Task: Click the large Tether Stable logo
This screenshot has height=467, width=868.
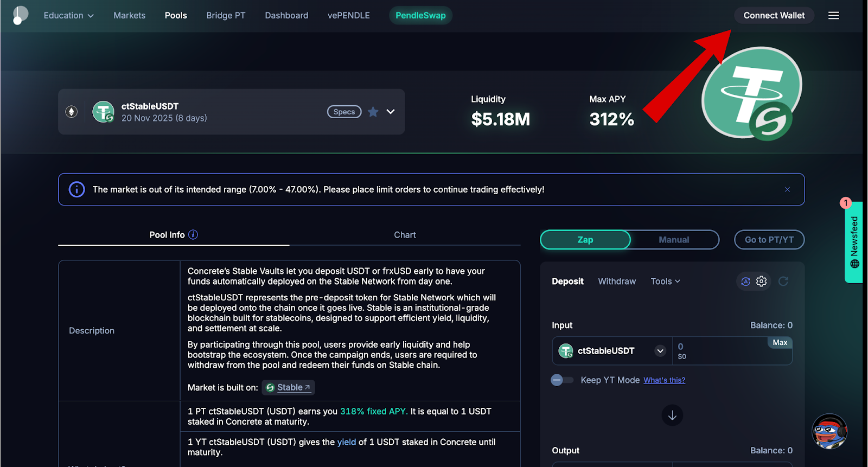Action: [x=752, y=93]
